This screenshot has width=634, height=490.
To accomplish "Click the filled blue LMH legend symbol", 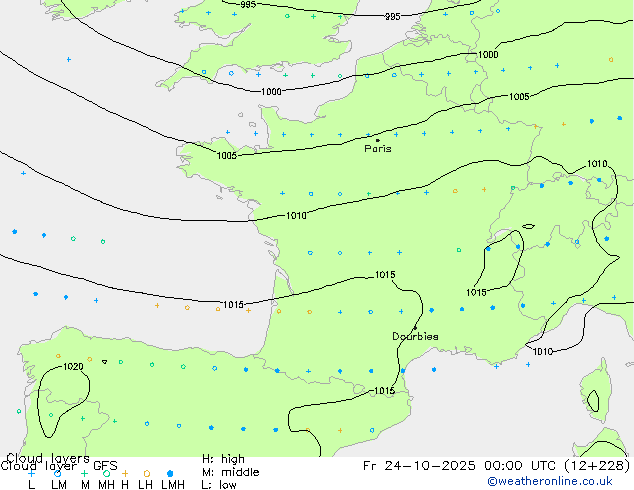I will click(x=170, y=473).
